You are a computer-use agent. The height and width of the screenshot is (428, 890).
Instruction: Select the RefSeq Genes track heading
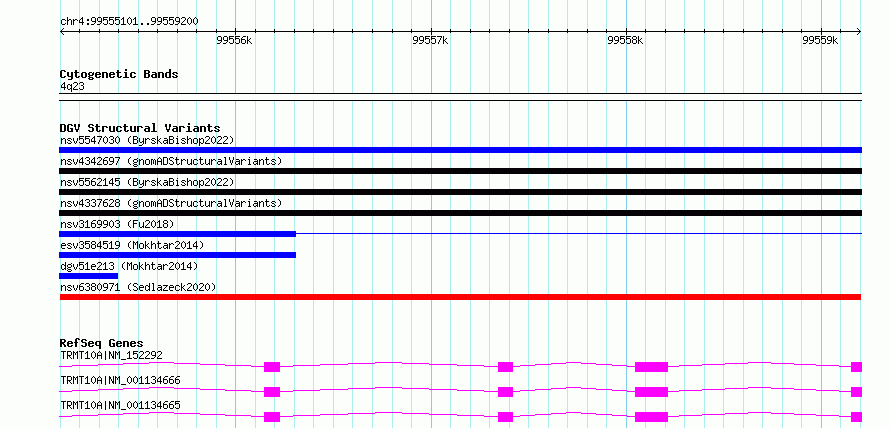102,343
